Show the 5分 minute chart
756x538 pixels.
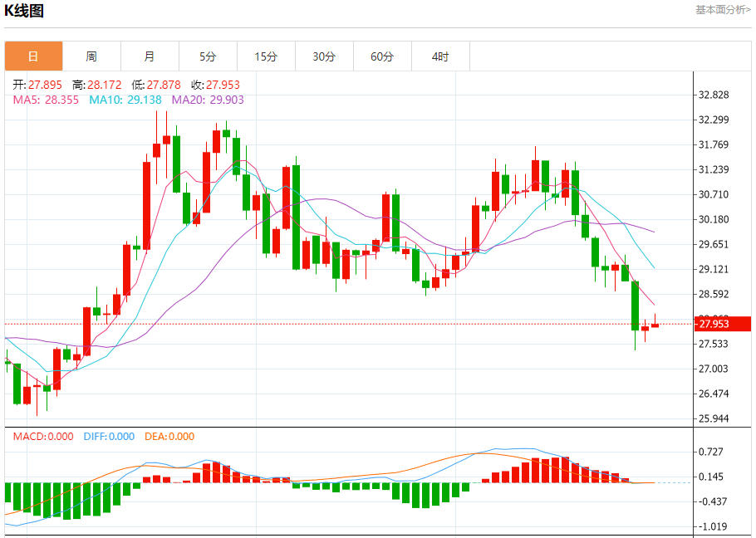(x=208, y=56)
